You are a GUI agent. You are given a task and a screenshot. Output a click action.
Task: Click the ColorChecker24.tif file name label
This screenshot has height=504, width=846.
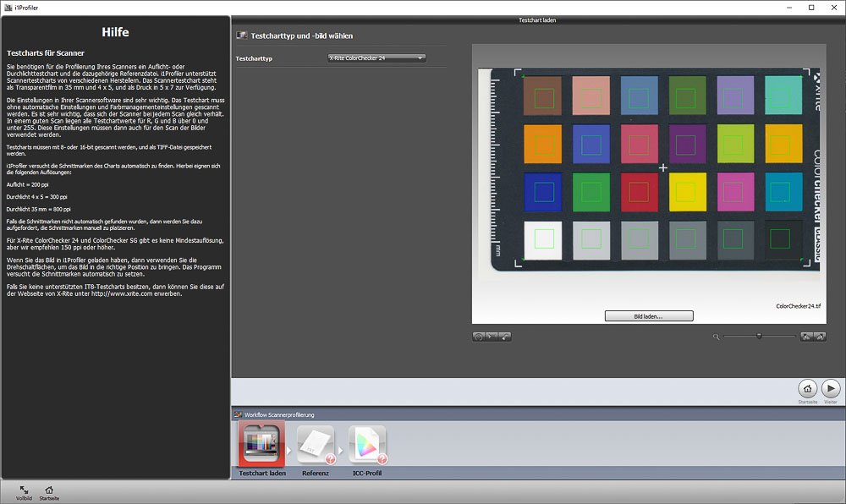pos(798,306)
